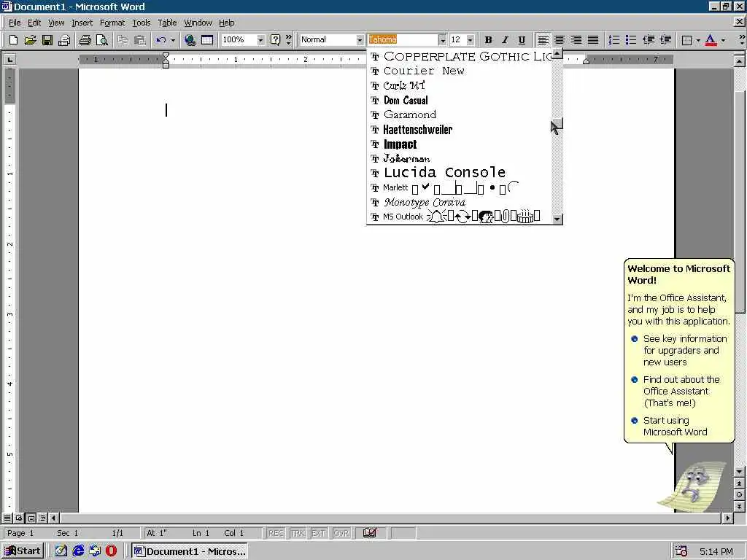Viewport: 747px width, 560px height.
Task: Open the font size dropdown
Action: coord(471,40)
